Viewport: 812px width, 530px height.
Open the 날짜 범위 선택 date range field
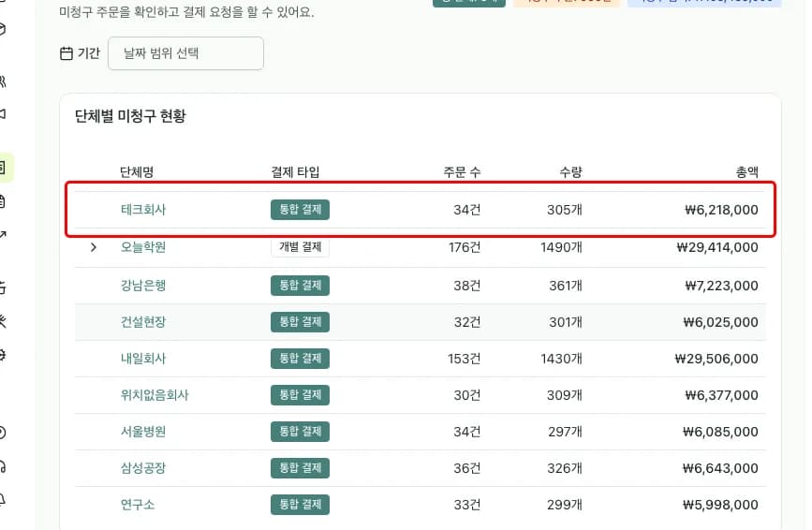click(x=185, y=53)
